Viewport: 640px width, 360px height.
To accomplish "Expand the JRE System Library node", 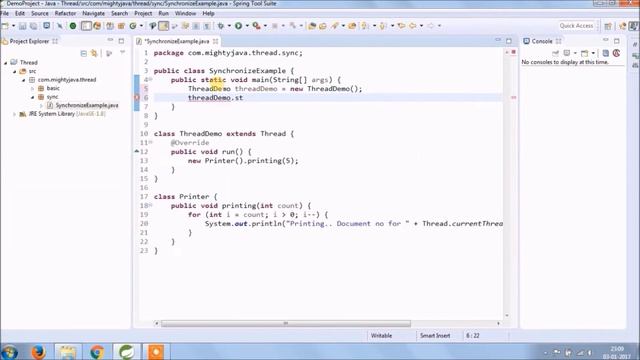I will [15, 114].
